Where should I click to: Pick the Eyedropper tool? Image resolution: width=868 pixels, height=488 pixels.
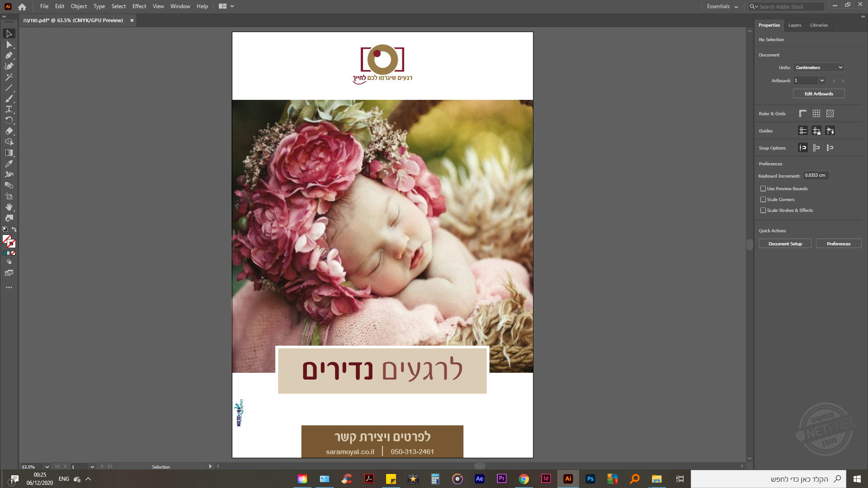click(9, 164)
